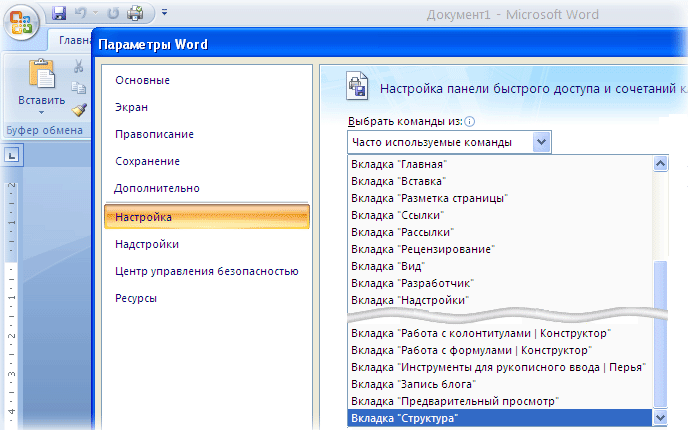Open the Надстройки options category
This screenshot has height=433, width=688.
click(x=147, y=244)
